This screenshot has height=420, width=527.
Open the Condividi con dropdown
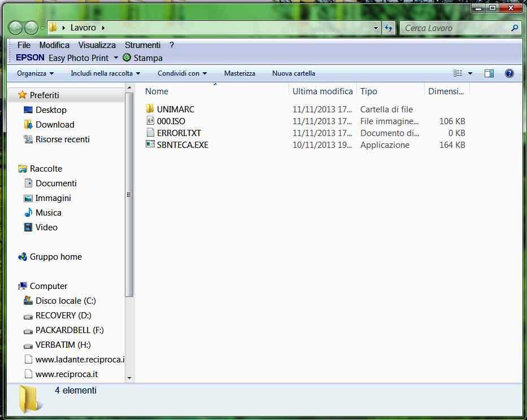(182, 73)
